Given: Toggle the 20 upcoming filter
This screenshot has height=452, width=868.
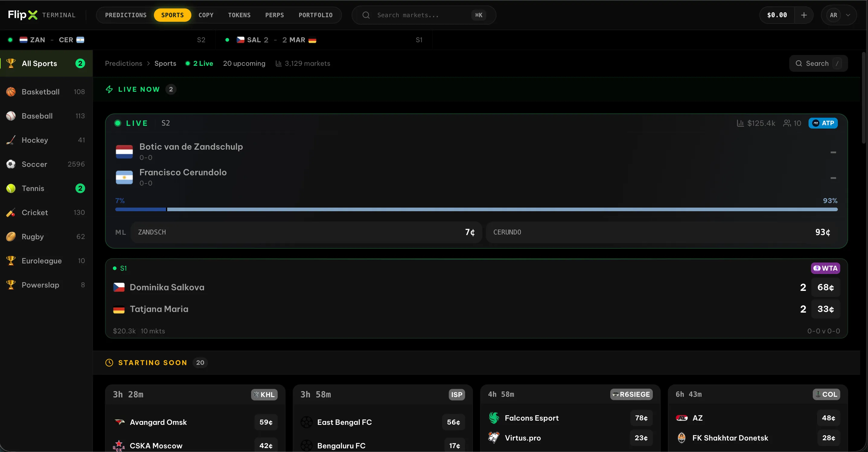Looking at the screenshot, I should pos(244,63).
